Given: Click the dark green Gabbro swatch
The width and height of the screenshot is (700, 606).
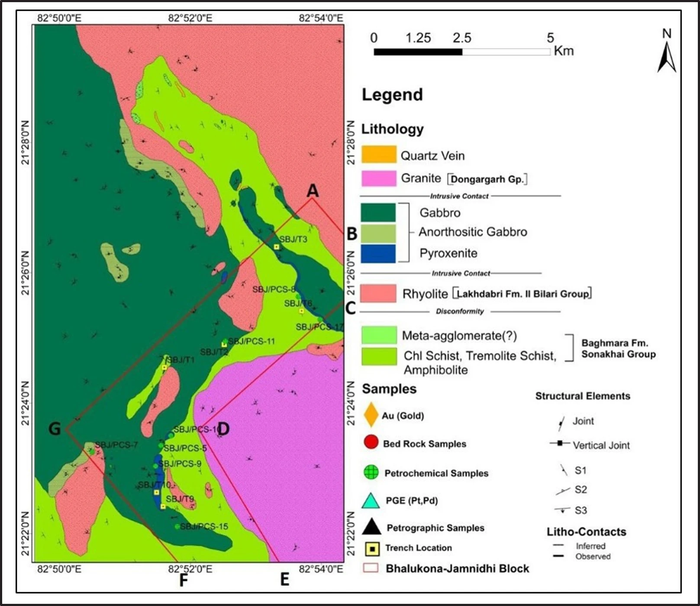Looking at the screenshot, I should 378,212.
